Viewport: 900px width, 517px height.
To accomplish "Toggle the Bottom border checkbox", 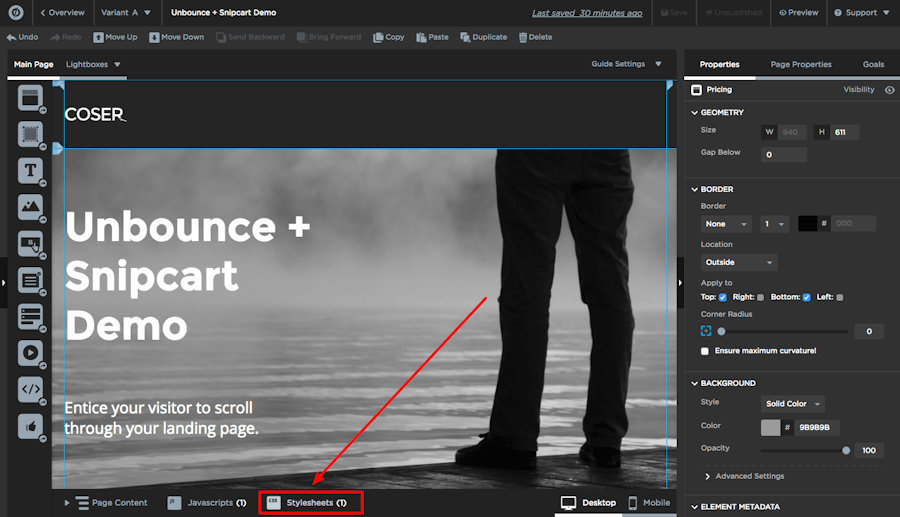I will (x=806, y=297).
